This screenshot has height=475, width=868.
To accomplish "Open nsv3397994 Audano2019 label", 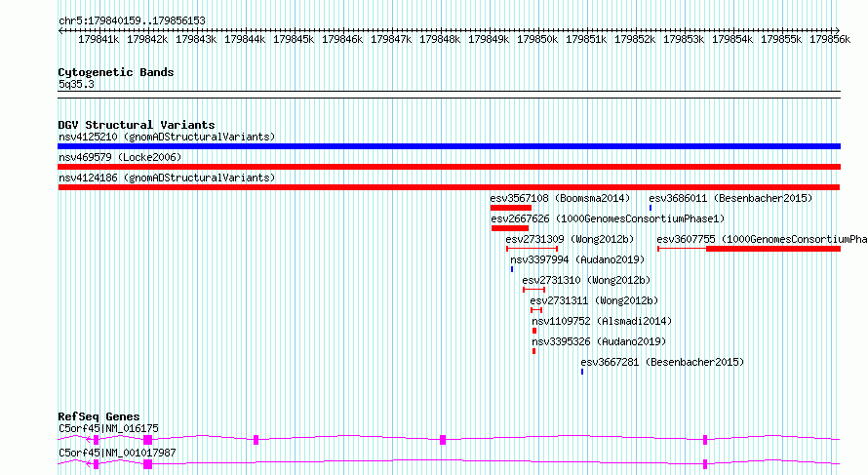I will coord(577,259).
